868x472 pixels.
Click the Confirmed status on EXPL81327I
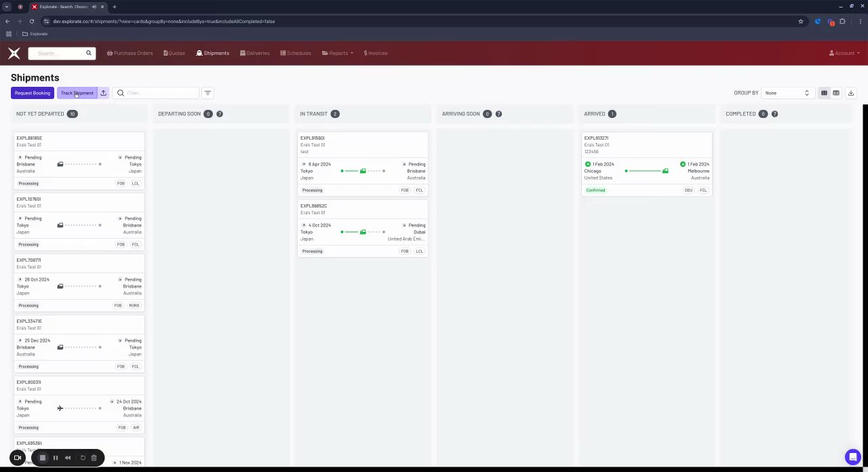tap(595, 191)
